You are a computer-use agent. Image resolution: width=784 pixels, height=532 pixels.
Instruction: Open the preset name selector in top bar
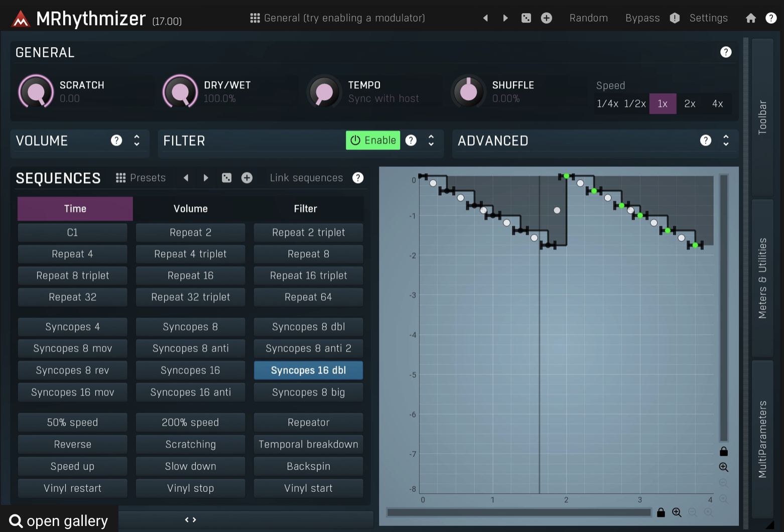[344, 18]
